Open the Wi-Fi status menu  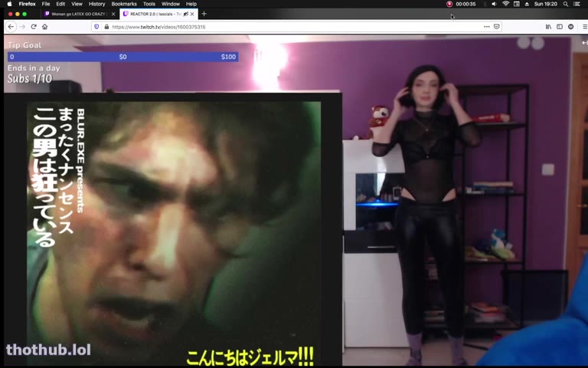click(505, 4)
